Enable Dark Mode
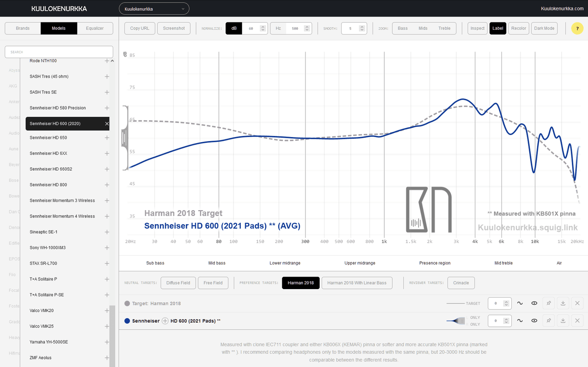Image resolution: width=588 pixels, height=367 pixels. (544, 28)
